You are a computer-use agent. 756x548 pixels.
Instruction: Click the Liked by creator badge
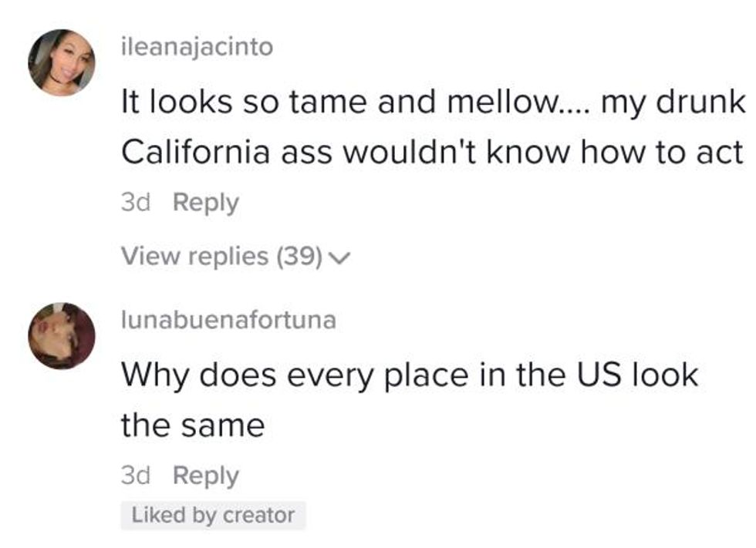click(x=213, y=516)
